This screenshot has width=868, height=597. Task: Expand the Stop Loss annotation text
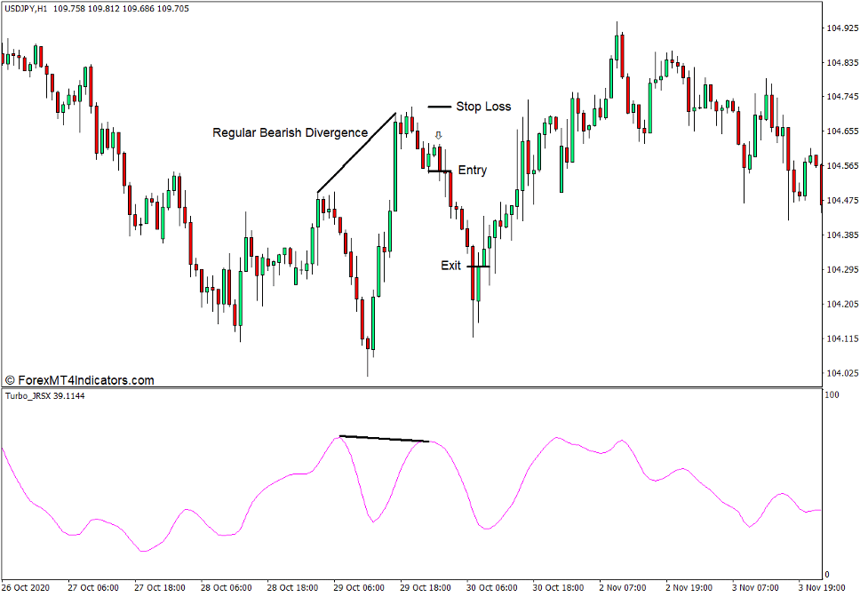pyautogui.click(x=484, y=106)
